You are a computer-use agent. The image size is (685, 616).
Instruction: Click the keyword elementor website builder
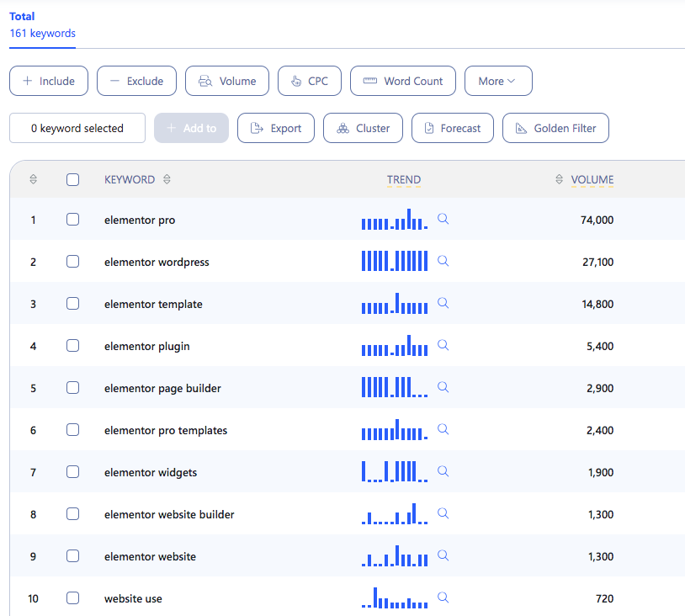click(x=169, y=515)
